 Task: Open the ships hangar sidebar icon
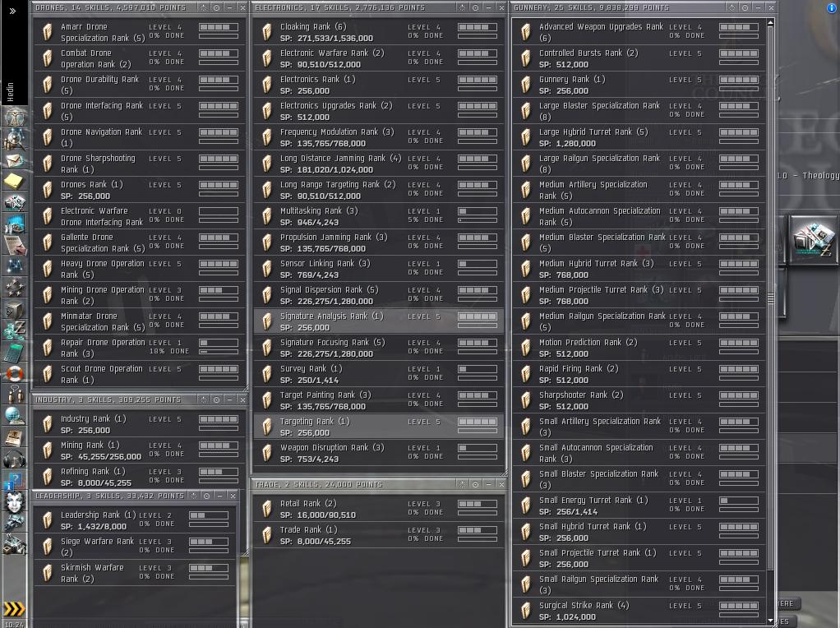point(15,523)
